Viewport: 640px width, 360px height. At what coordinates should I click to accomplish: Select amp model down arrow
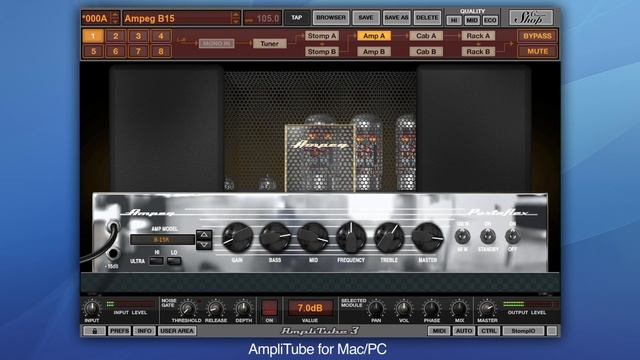204,244
